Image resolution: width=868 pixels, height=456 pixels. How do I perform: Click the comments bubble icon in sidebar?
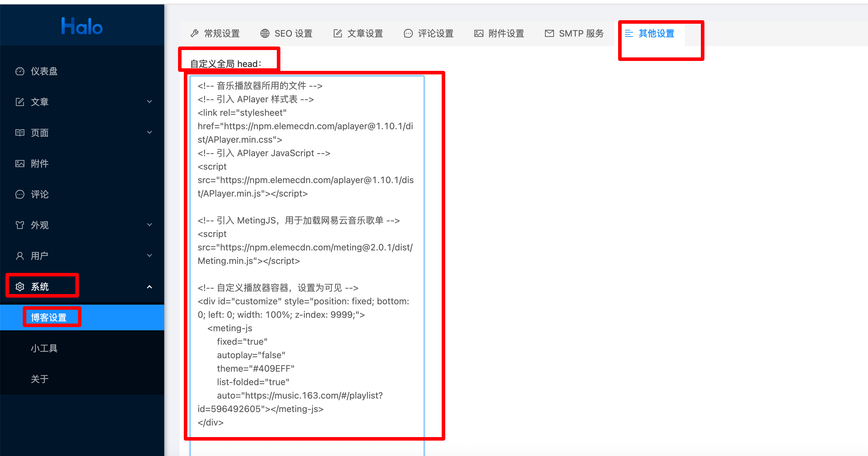pyautogui.click(x=20, y=194)
